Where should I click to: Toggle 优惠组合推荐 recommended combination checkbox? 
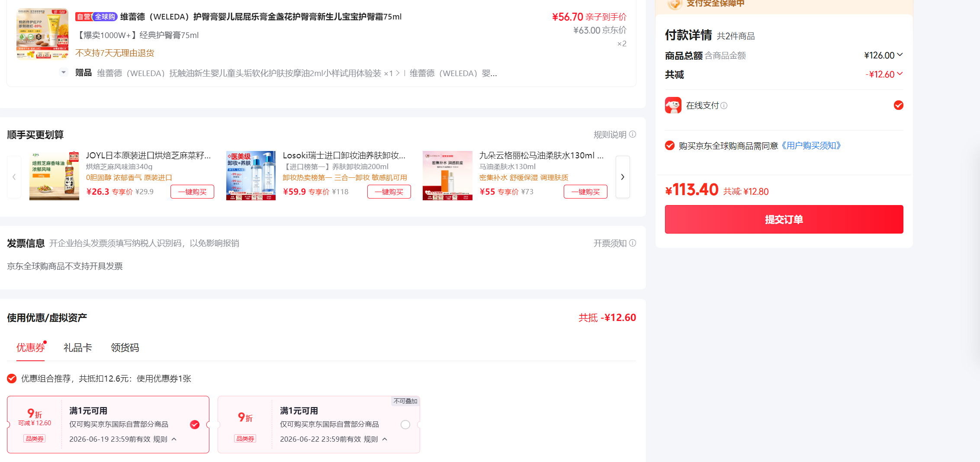click(x=12, y=379)
